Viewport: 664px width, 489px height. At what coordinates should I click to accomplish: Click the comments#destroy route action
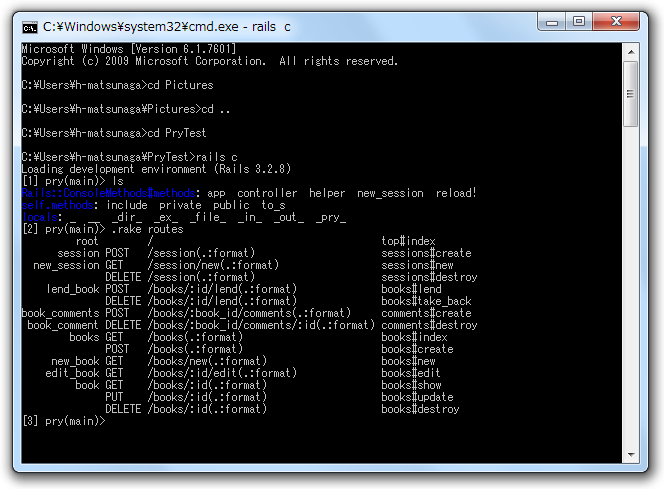pyautogui.click(x=429, y=325)
